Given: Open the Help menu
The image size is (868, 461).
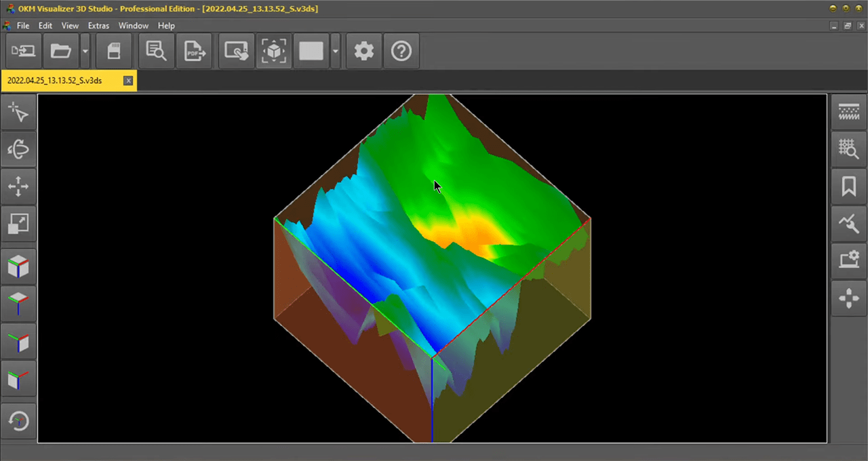Looking at the screenshot, I should [166, 26].
